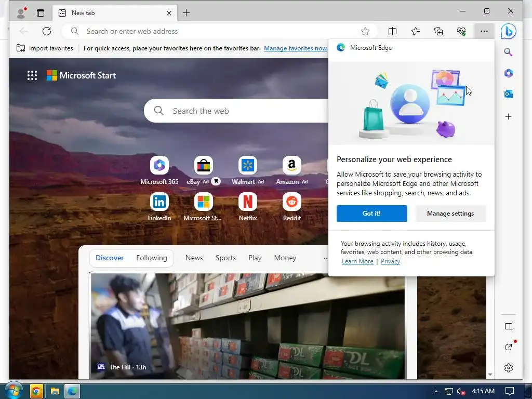Open Amazon quick link tile
Screen dimensions: 532x399
pyautogui.click(x=292, y=170)
